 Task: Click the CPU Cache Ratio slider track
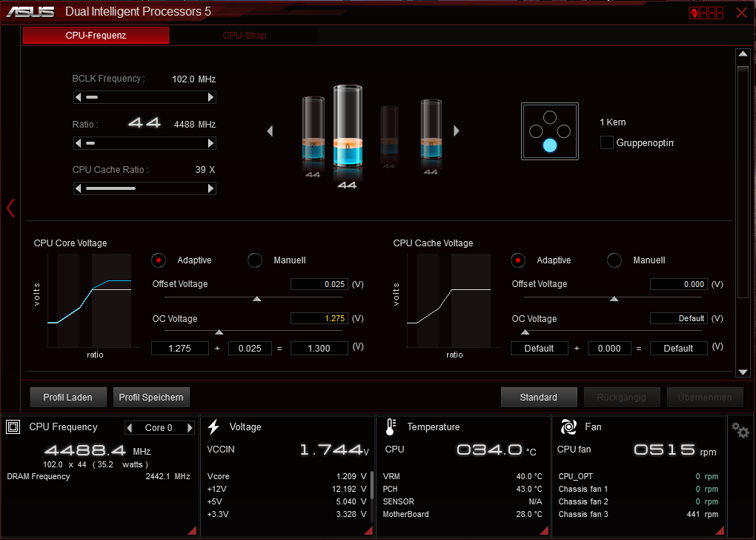[145, 188]
